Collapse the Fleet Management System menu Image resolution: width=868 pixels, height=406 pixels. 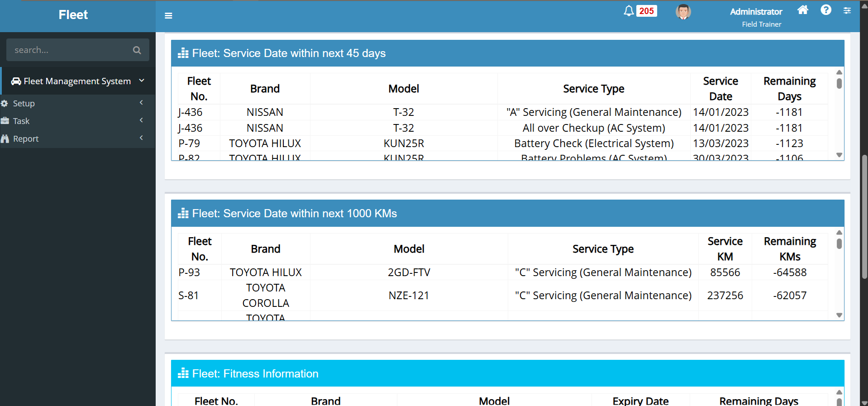[142, 81]
